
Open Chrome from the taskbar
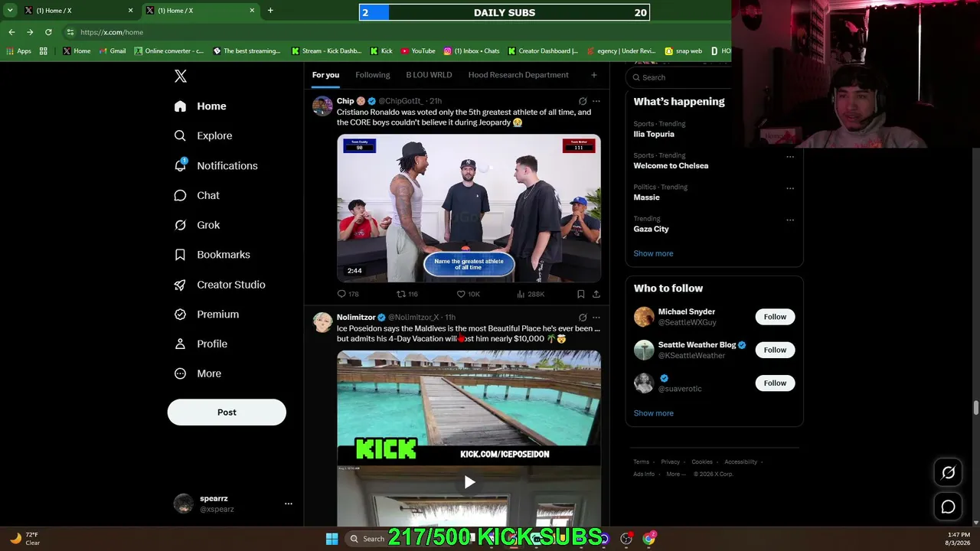(649, 539)
